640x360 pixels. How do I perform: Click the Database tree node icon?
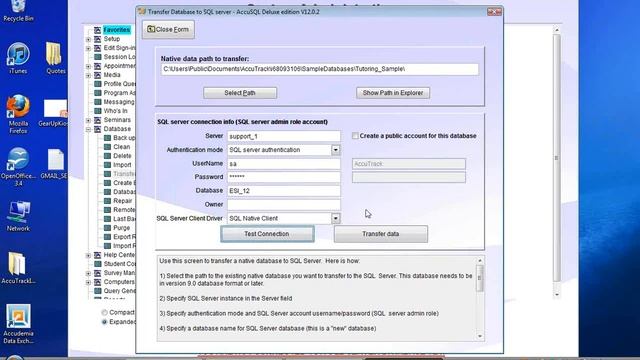pyautogui.click(x=98, y=129)
